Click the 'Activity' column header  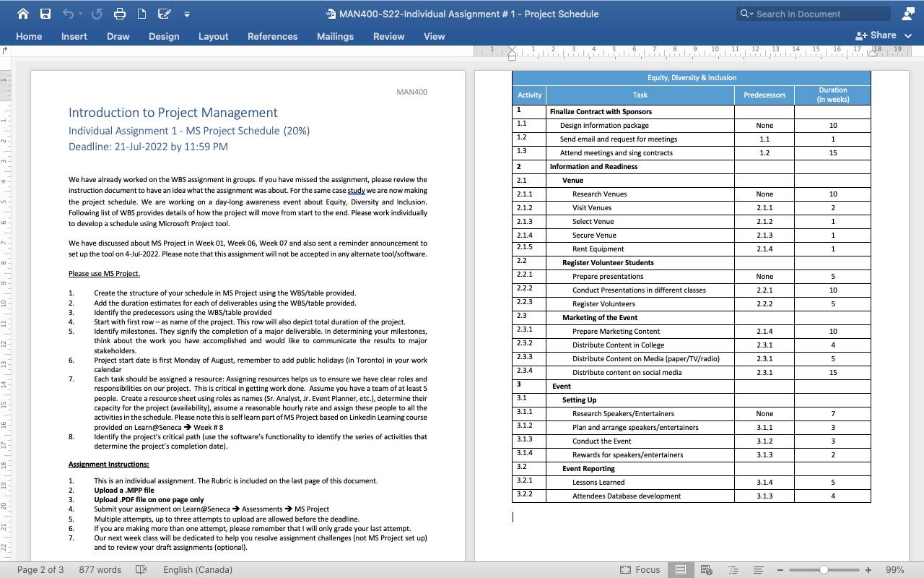pos(529,95)
